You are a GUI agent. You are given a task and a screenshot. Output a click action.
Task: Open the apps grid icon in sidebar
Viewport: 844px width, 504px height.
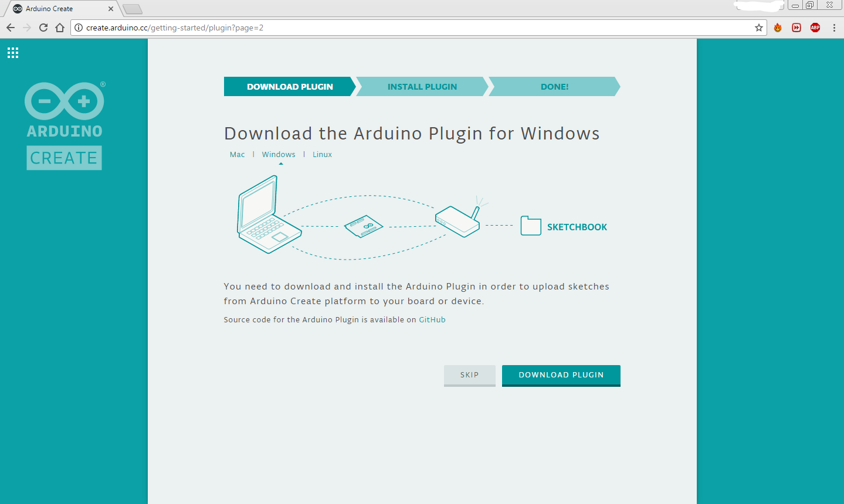(x=12, y=52)
